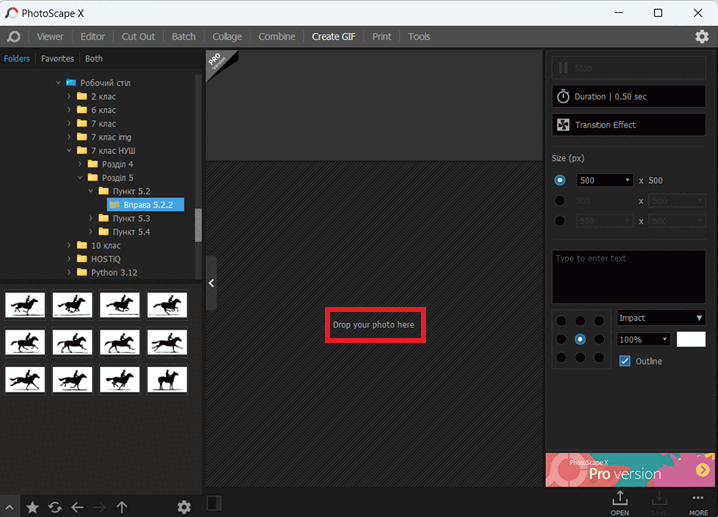Screen dimensions: 718x517
Task: Switch to the Editor tab
Action: click(92, 37)
